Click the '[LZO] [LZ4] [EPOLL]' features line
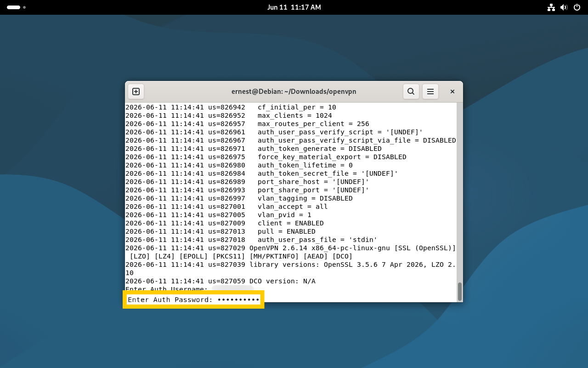Viewport: 588px width, 368px height. [x=241, y=256]
